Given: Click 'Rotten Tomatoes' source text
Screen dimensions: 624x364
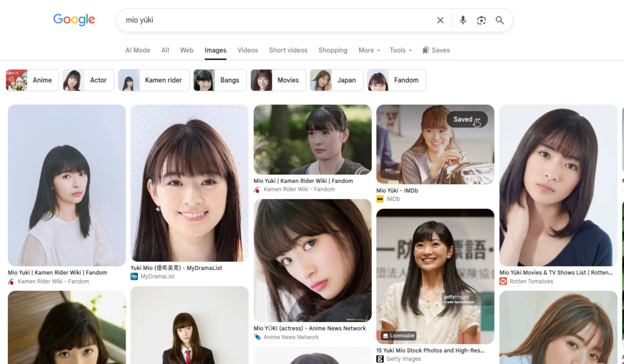Looking at the screenshot, I should coord(531,281).
